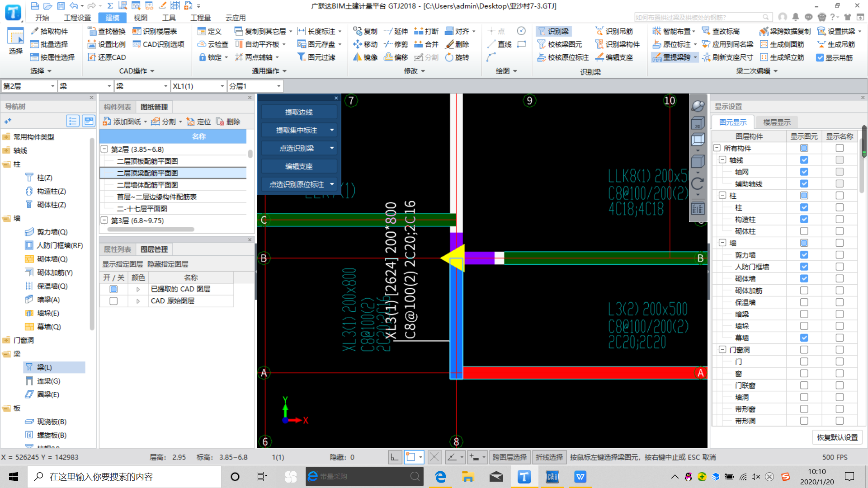Open 提取集中标注 dropdown arrow
This screenshot has height=488, width=868.
pos(332,130)
